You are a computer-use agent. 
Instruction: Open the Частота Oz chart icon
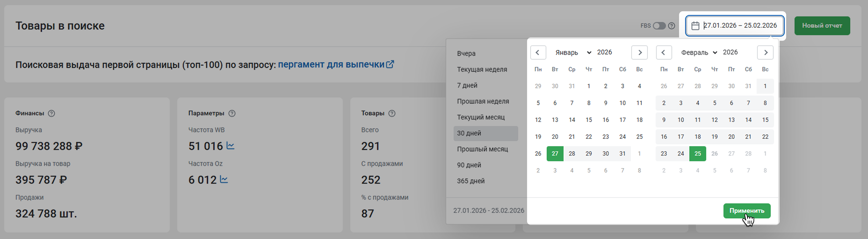pyautogui.click(x=224, y=179)
